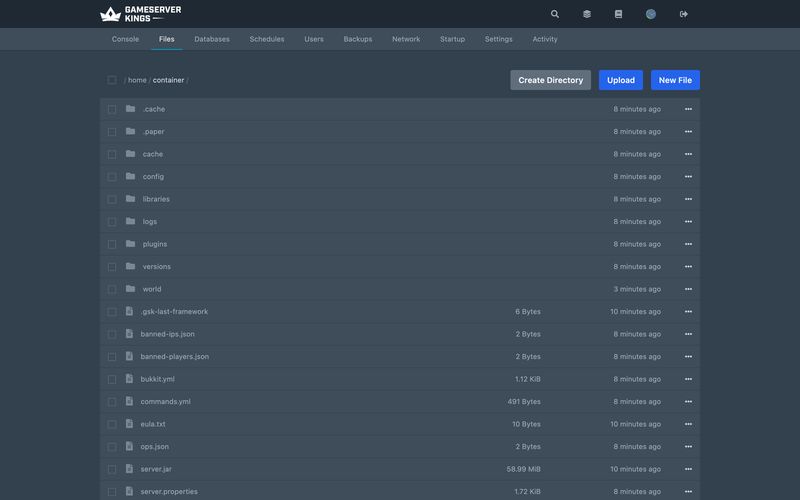The height and width of the screenshot is (500, 800).
Task: Select the config folder checkbox
Action: click(x=112, y=177)
